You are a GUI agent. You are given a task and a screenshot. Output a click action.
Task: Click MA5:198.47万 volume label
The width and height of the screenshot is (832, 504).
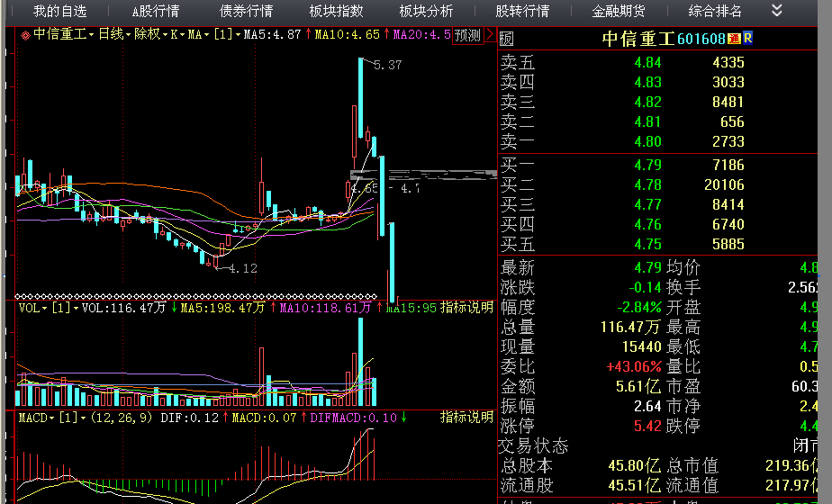pos(223,308)
